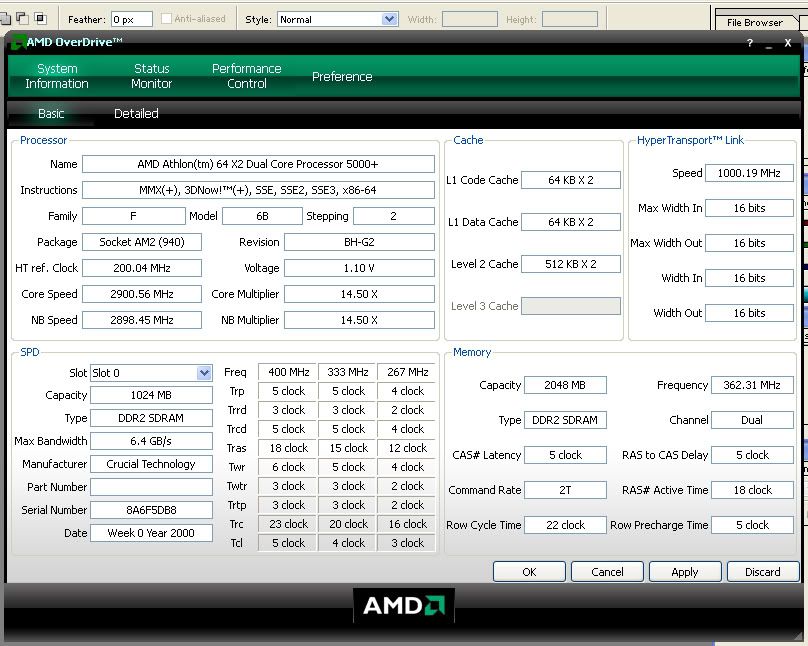Screen dimensions: 808x646
Task: Click the Serial Number value 8A6F5DB8
Action: pyautogui.click(x=151, y=510)
